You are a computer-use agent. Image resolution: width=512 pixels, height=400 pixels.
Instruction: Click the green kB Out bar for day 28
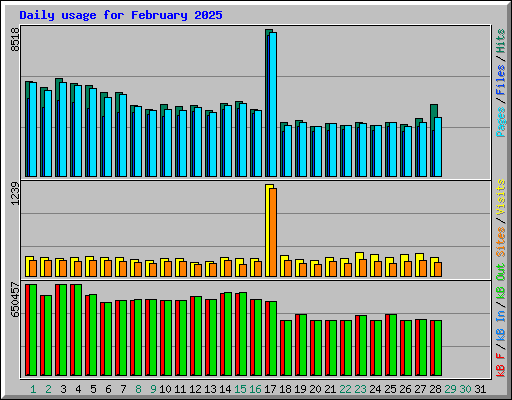(x=438, y=348)
